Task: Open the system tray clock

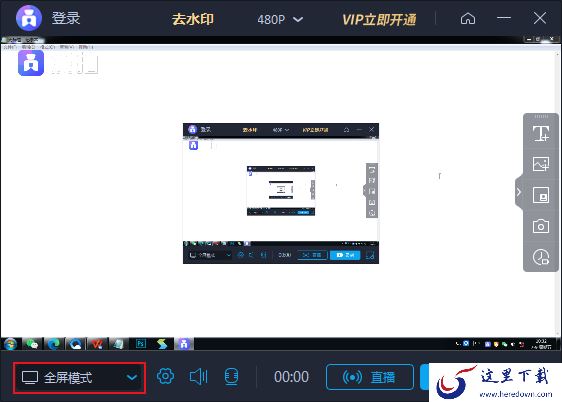Action: [541, 344]
